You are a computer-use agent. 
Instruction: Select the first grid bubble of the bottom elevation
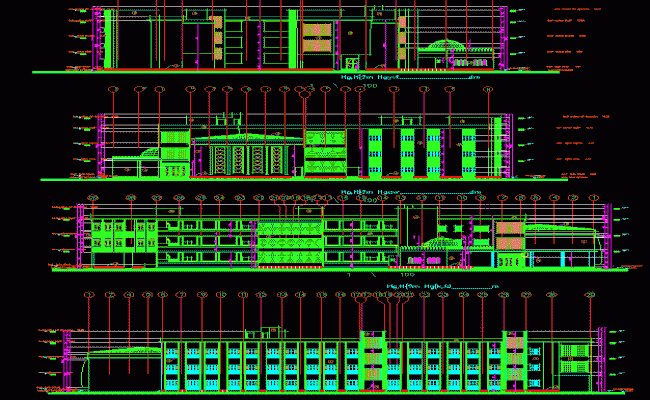[89, 295]
